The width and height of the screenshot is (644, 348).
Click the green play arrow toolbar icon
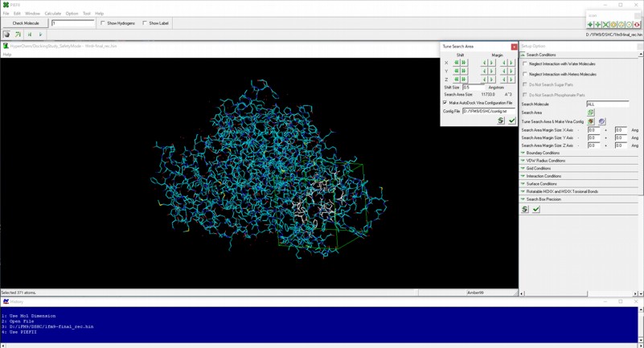click(40, 35)
